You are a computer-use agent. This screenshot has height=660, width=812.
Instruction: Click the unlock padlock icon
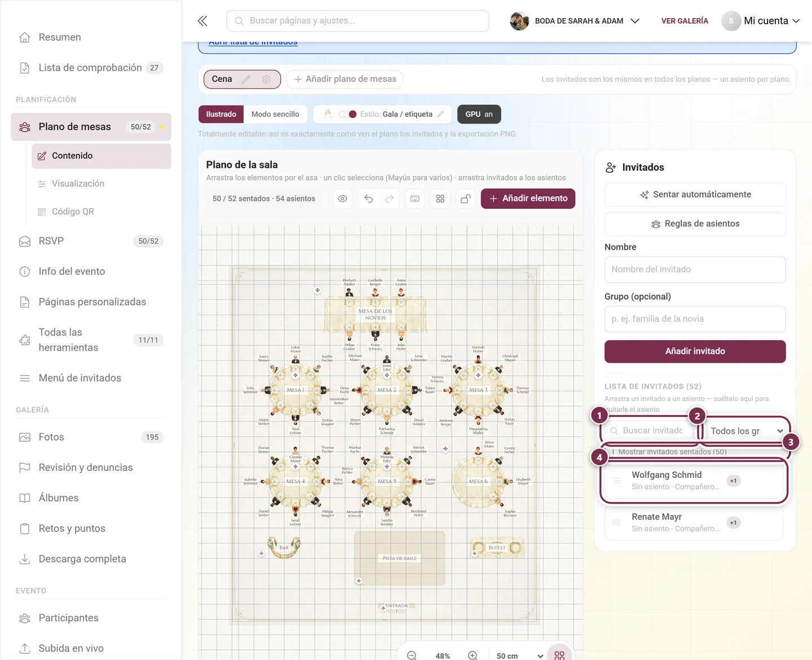[466, 199]
